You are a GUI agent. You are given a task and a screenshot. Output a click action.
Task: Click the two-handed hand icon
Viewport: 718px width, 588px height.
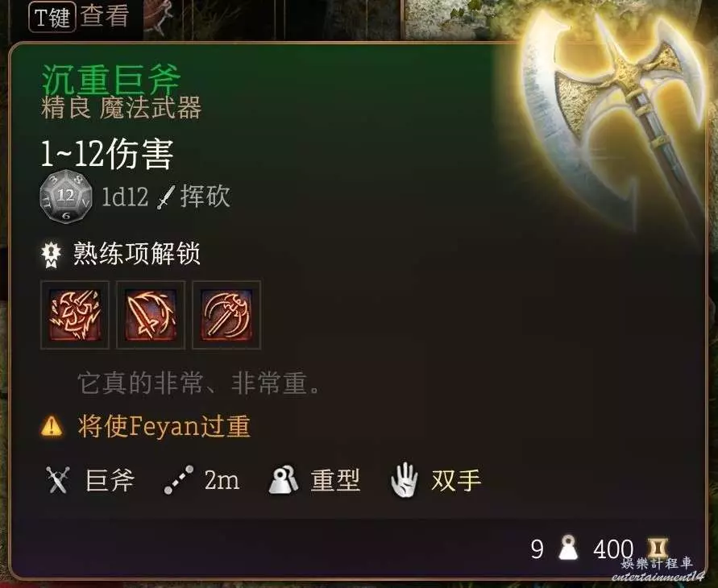click(x=405, y=480)
